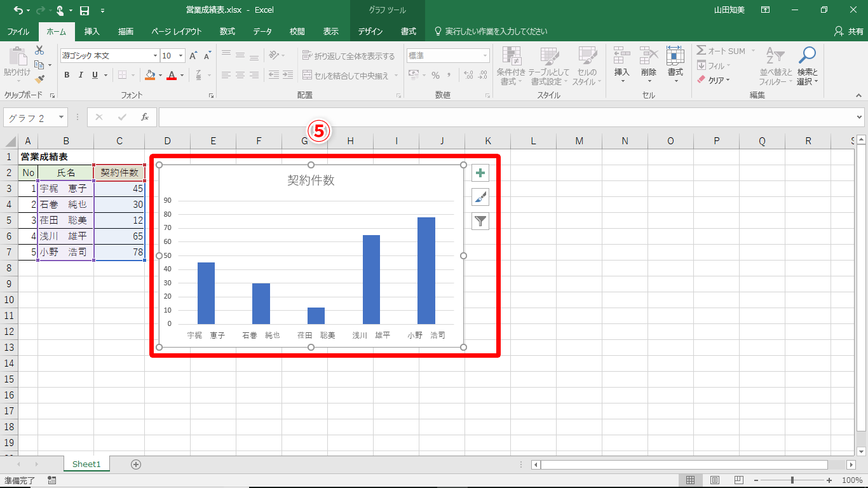This screenshot has width=868, height=488.
Task: Decrease the cell indent
Action: pyautogui.click(x=274, y=75)
